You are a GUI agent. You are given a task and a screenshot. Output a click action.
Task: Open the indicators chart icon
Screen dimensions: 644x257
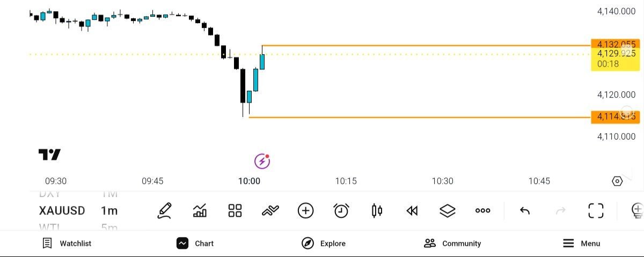[200, 211]
